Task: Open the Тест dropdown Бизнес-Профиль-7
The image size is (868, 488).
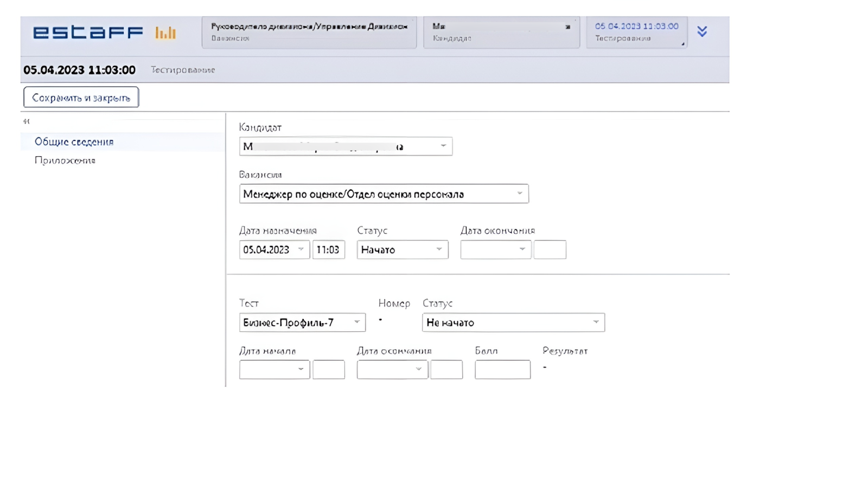Action: point(302,323)
